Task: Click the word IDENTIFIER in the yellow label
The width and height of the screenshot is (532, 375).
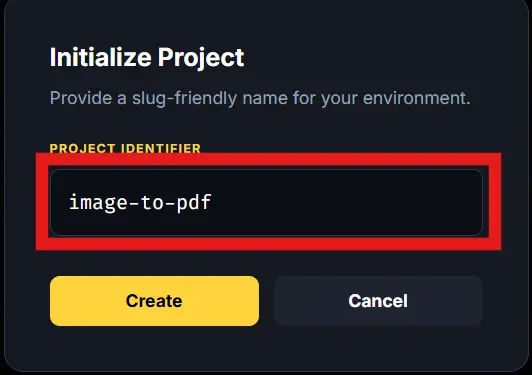Action: (x=161, y=148)
